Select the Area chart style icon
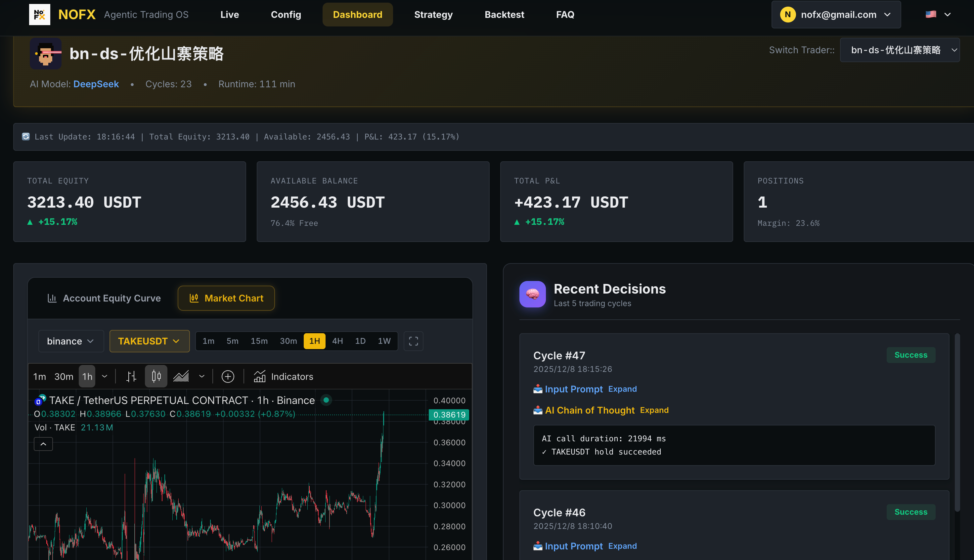Image resolution: width=974 pixels, height=560 pixels. pos(181,376)
